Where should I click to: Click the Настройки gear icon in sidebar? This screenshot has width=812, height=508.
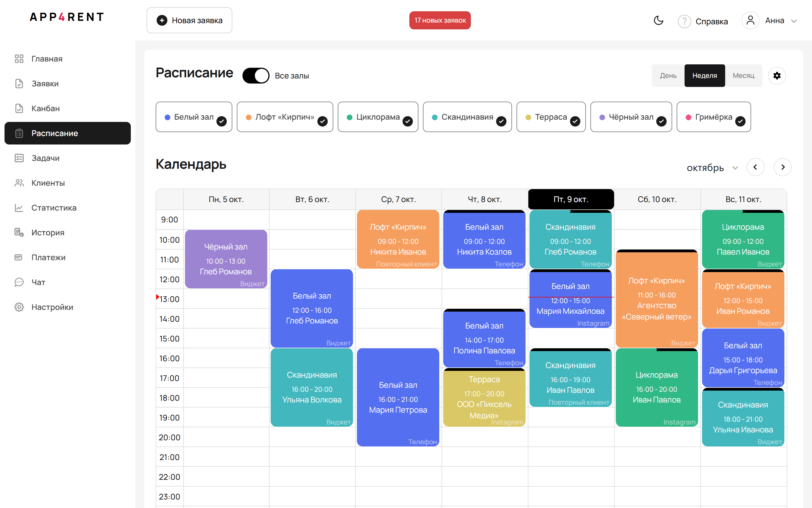19,307
